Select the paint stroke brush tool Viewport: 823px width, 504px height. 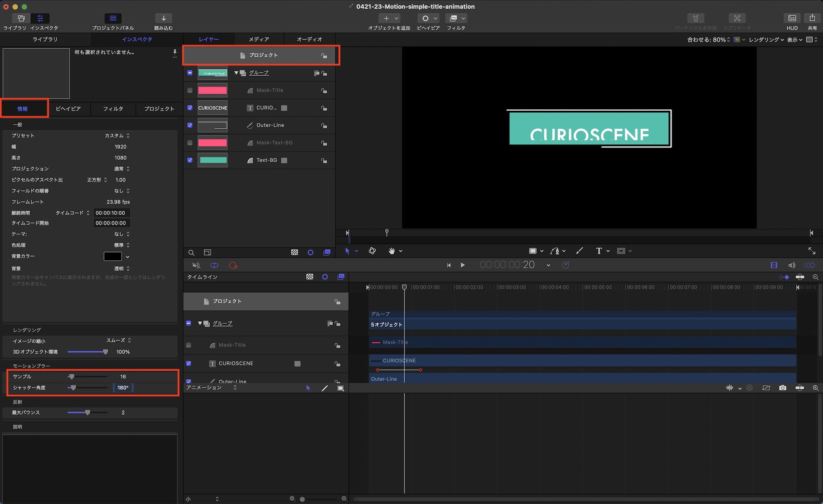579,251
